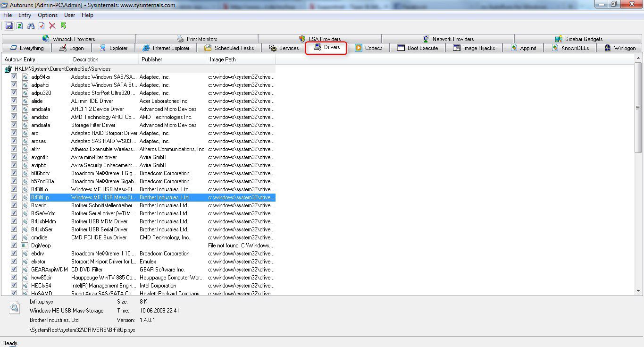Image resolution: width=644 pixels, height=347 pixels.
Task: Click the registry icon beside HKLM\System\CurrentControlSet\Services
Action: (8, 69)
